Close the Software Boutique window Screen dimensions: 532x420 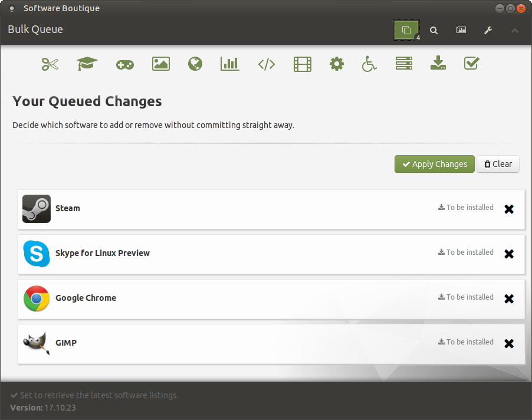521,8
